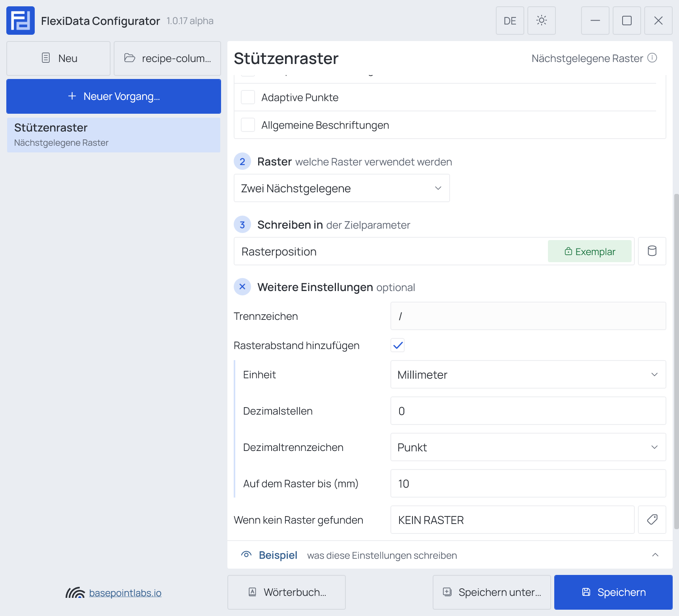Click the step 3 Schreiben in badge
The image size is (679, 616).
(x=242, y=224)
